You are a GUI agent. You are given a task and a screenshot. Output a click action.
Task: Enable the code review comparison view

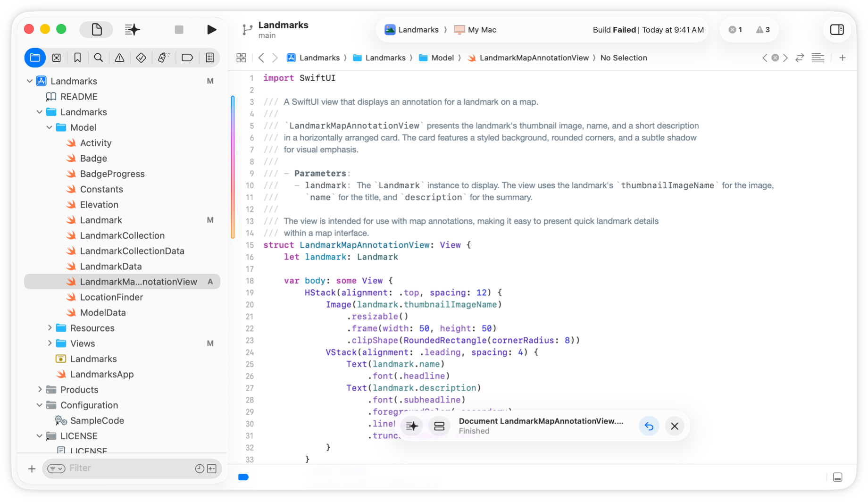point(800,58)
